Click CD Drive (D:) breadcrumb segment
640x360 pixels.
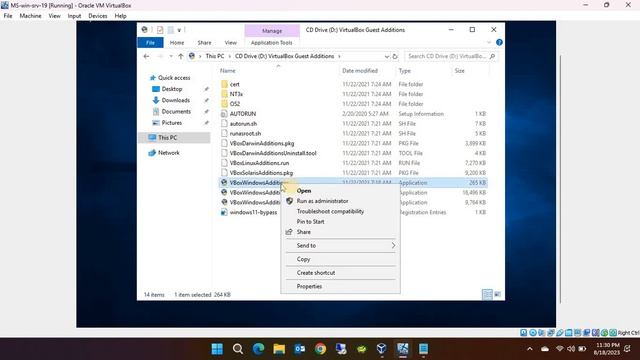(284, 56)
